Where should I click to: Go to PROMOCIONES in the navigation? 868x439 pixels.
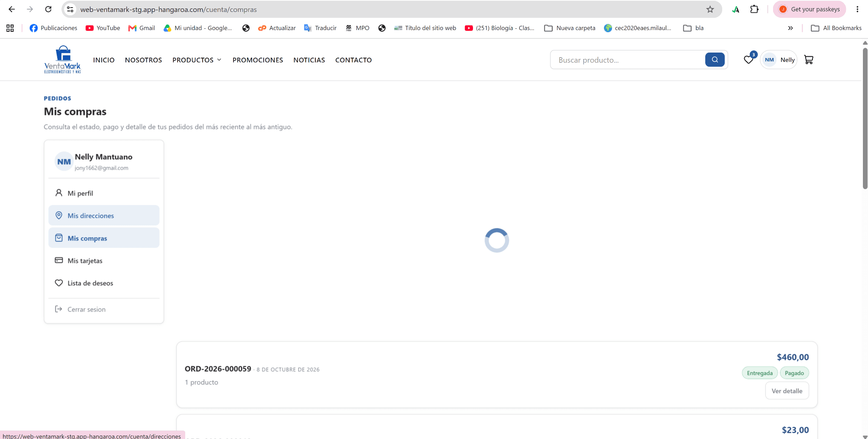[258, 60]
